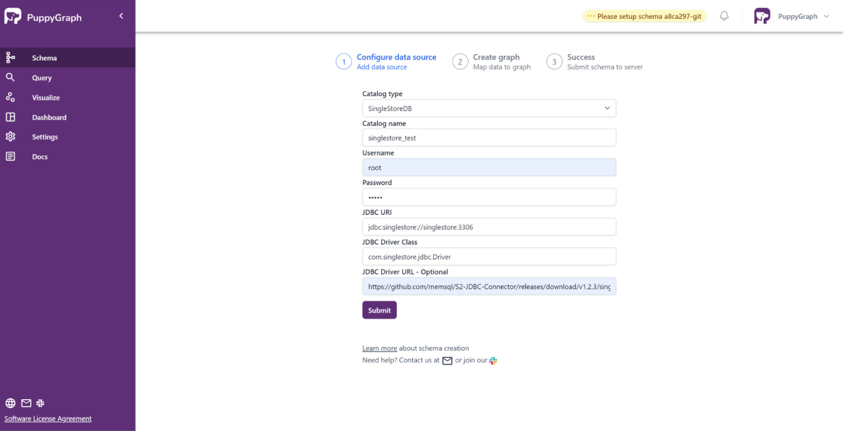Join Slack via the colorful icon after 'join our'
The image size is (868, 431).
pyautogui.click(x=492, y=361)
